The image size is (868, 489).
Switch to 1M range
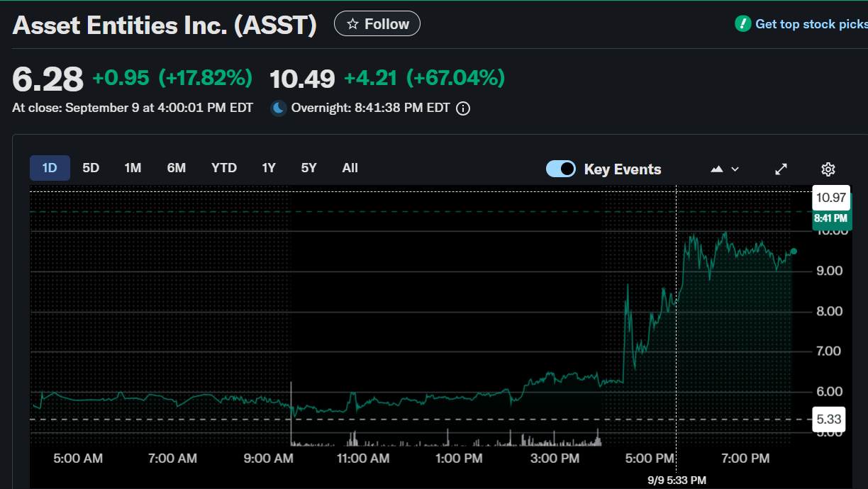(x=133, y=168)
